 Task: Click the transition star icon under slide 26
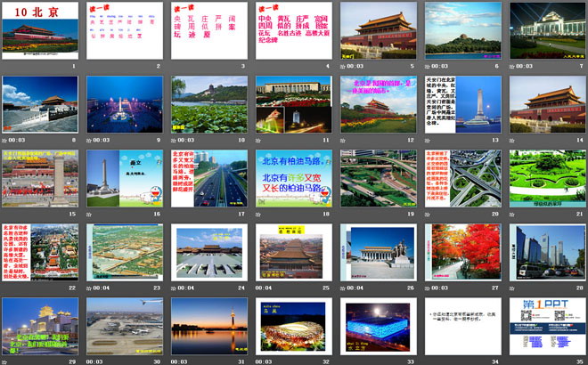pyautogui.click(x=344, y=288)
